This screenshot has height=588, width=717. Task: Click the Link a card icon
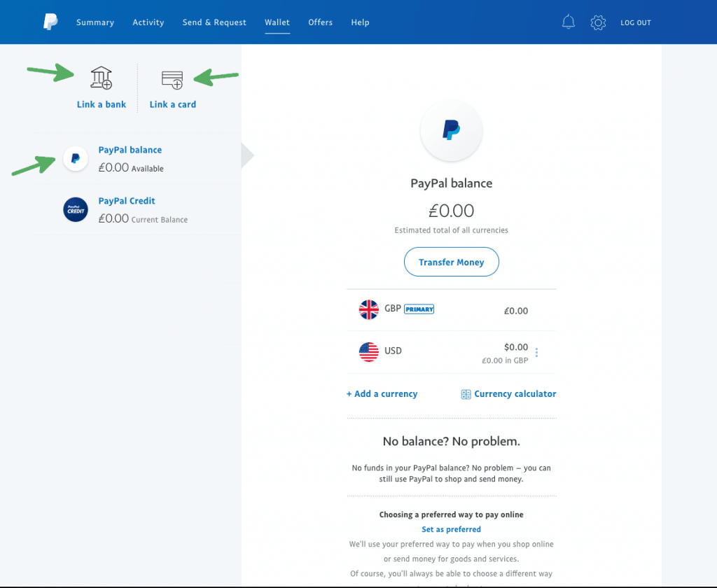[x=172, y=79]
